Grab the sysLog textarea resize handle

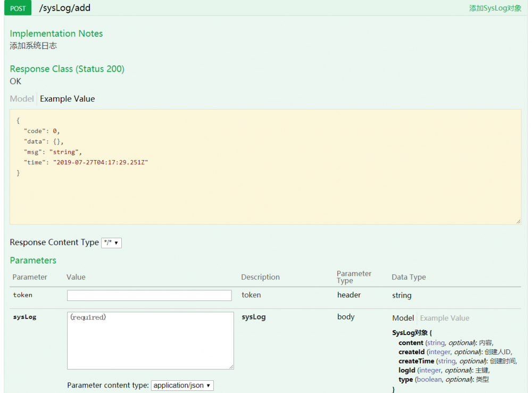point(231,366)
